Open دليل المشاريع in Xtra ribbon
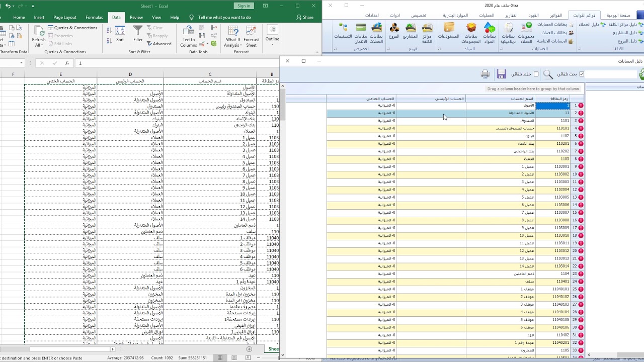The image size is (644, 362). pos(628,33)
